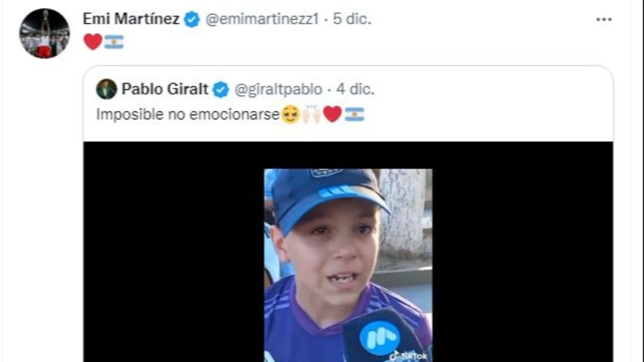The image size is (644, 362).
Task: Click smiling emoji in quoted tweet
Action: [290, 114]
